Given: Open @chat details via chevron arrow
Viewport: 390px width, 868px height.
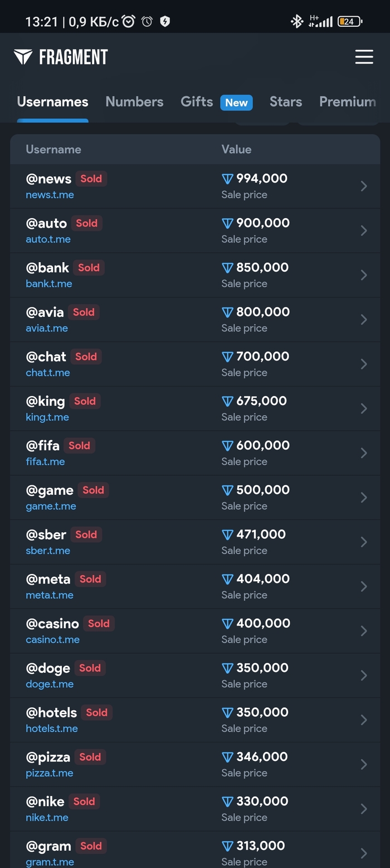Looking at the screenshot, I should (364, 364).
